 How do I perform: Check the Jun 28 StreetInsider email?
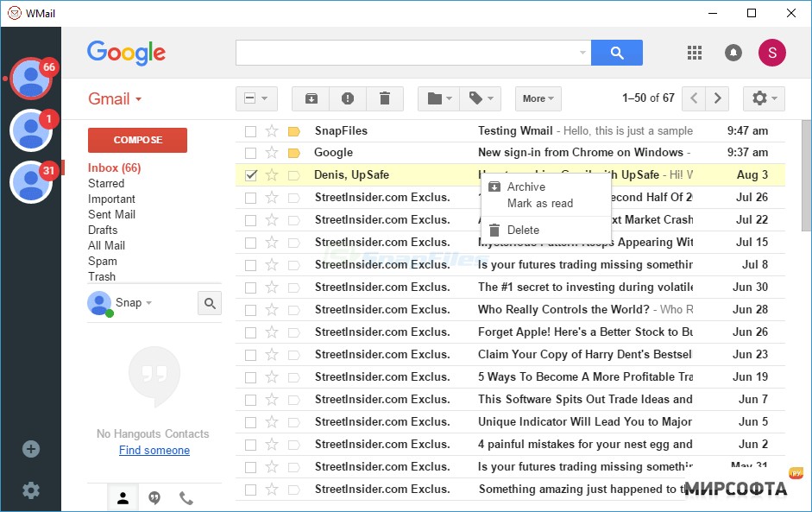click(250, 310)
